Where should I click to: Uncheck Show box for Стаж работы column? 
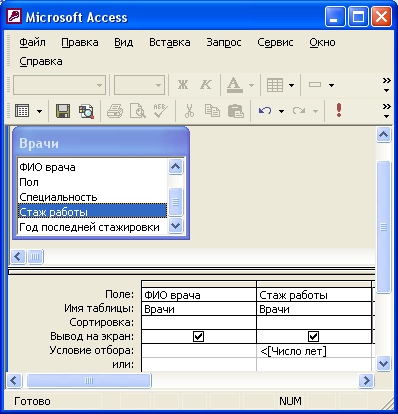pos(313,337)
